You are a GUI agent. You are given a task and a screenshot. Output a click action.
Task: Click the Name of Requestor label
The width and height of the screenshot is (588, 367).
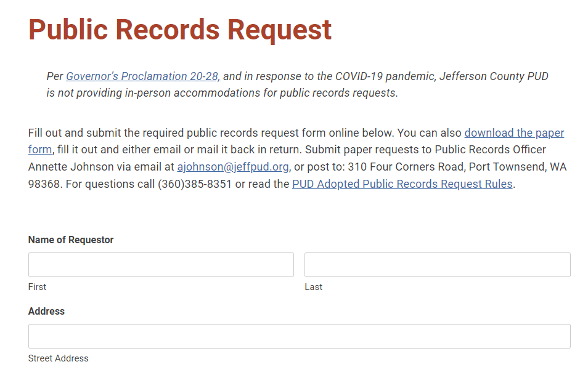point(71,240)
